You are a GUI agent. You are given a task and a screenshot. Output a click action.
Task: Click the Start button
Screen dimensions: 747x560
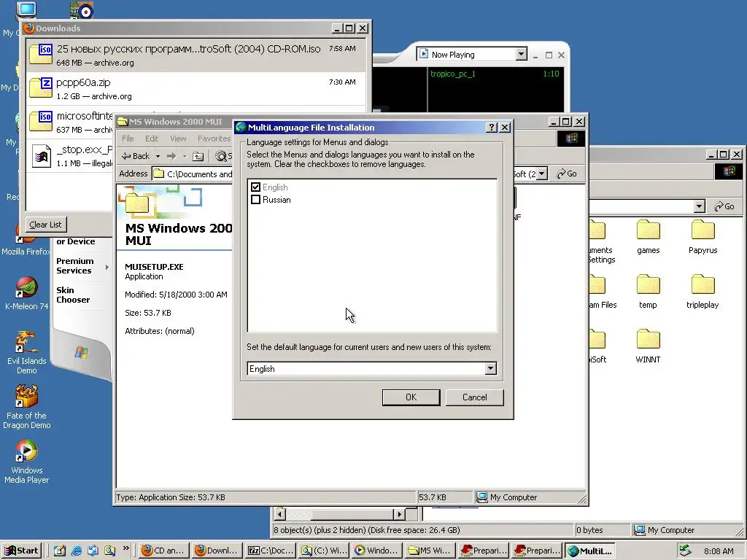click(x=21, y=551)
